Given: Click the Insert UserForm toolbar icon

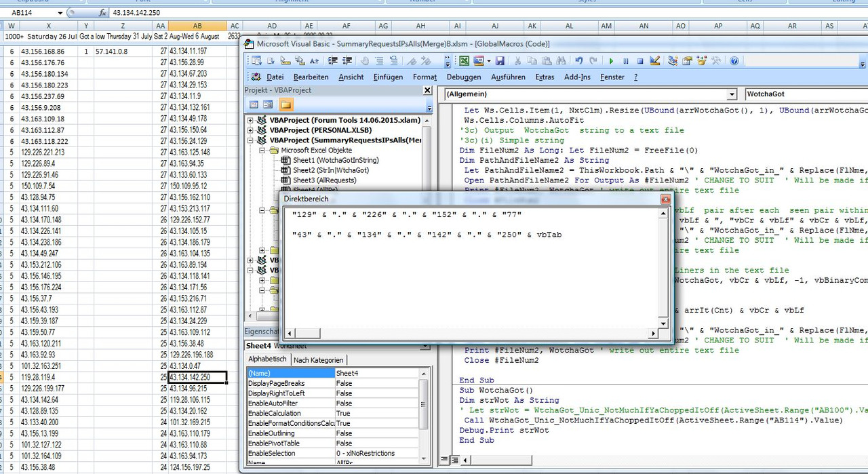Looking at the screenshot, I should [x=478, y=61].
